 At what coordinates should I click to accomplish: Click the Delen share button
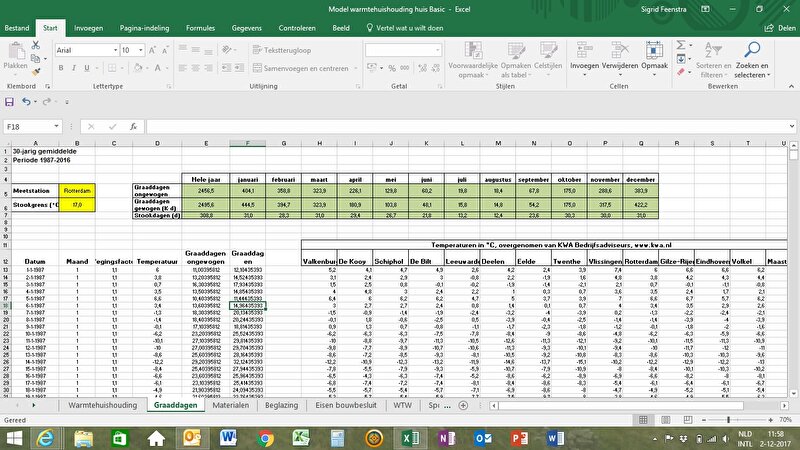pyautogui.click(x=780, y=29)
